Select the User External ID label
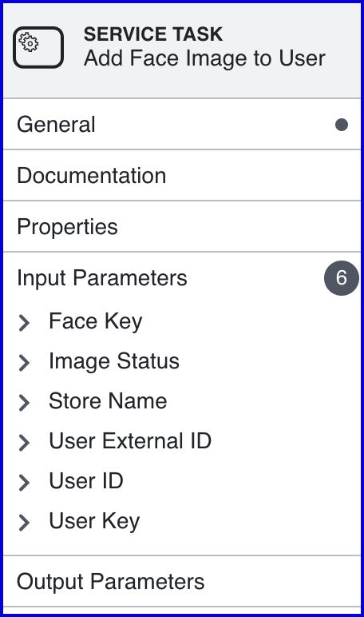This screenshot has height=617, width=364. click(130, 440)
